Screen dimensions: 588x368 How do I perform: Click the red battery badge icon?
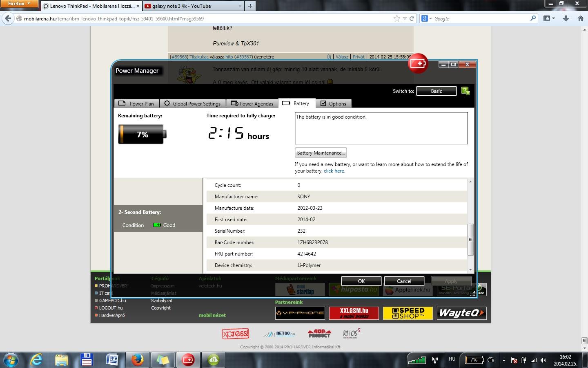417,63
